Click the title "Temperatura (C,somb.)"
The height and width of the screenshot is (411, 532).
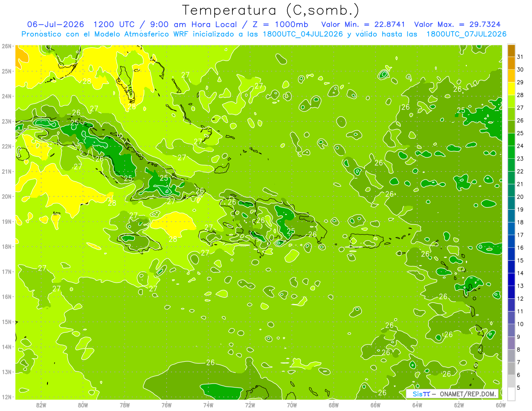tap(271, 10)
